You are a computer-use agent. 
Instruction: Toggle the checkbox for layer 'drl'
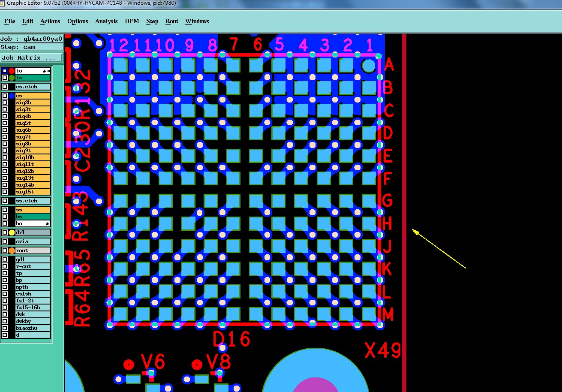coord(5,232)
